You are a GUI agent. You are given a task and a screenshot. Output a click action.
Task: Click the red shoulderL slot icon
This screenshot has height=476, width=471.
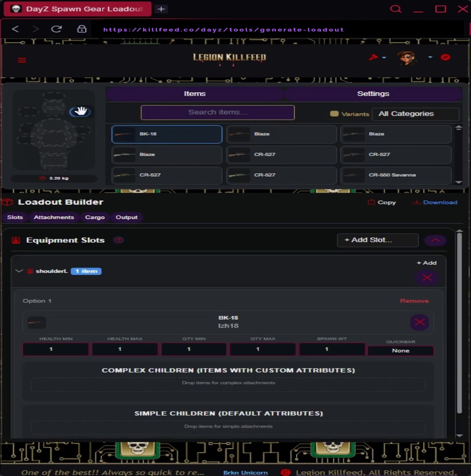30,271
